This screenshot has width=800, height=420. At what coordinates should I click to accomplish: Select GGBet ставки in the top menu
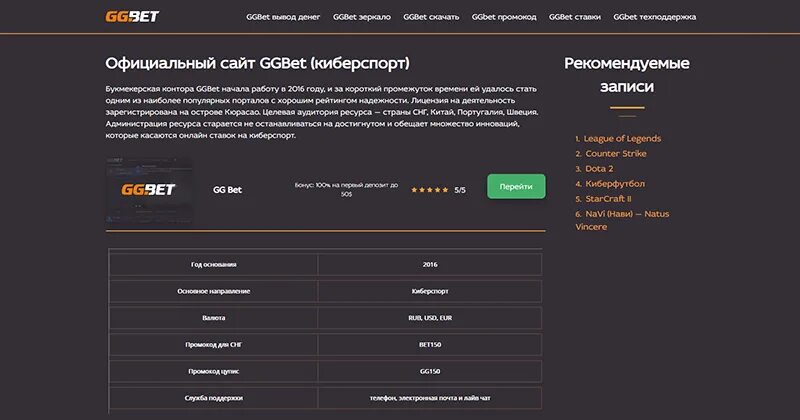click(x=575, y=17)
